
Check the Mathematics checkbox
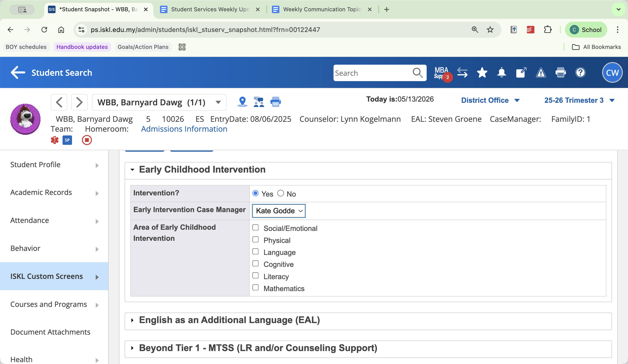(x=255, y=288)
